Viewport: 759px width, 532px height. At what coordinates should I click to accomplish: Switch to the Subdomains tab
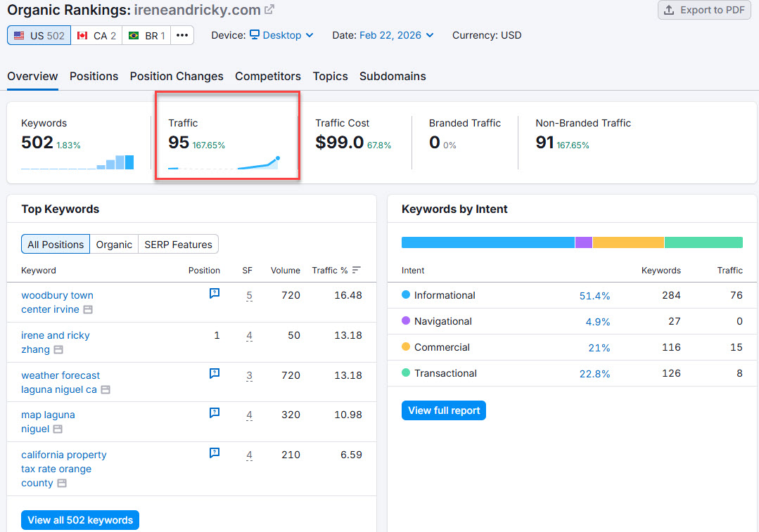point(393,77)
